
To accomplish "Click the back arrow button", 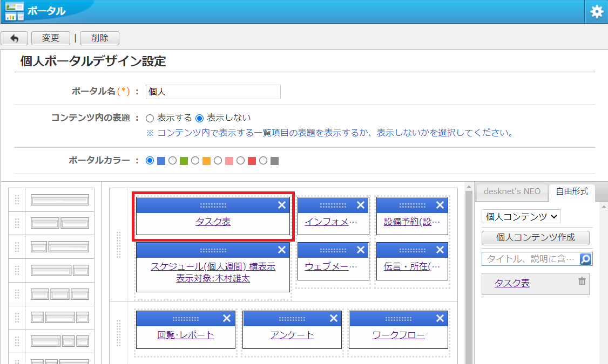I will click(x=15, y=38).
